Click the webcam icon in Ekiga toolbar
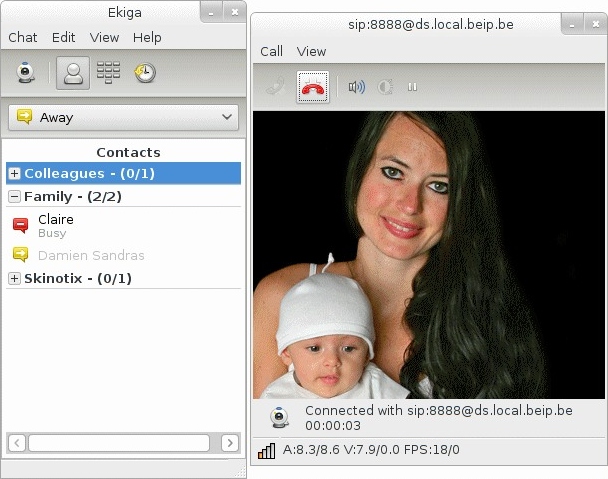Viewport: 608px width, 479px height. coord(26,73)
